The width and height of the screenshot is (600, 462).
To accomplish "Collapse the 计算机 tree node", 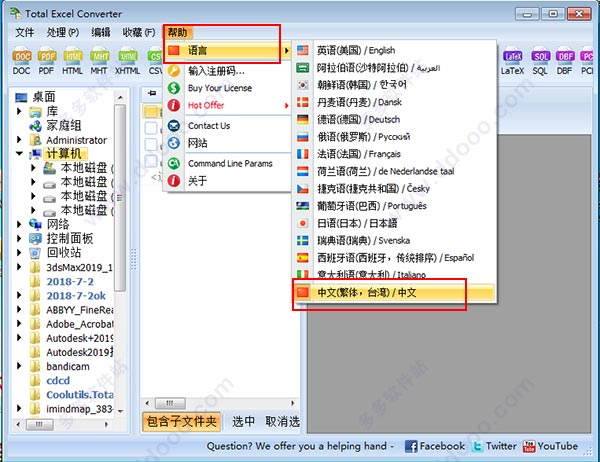I will [19, 154].
